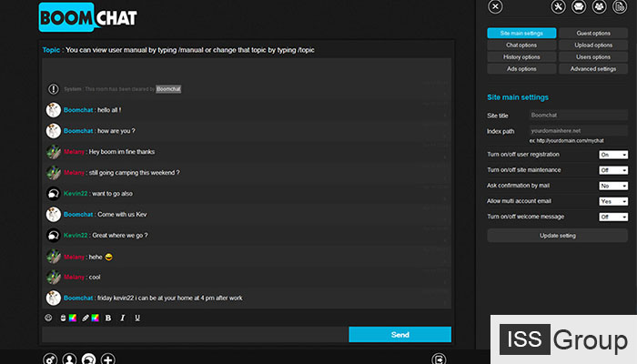The height and width of the screenshot is (364, 637).
Task: Open the gear settings icon in the bottom bar
Action: coord(50,359)
